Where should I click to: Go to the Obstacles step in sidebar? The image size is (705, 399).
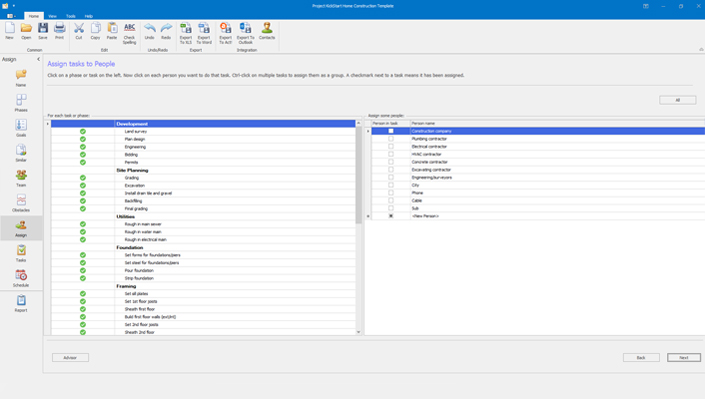(x=21, y=203)
